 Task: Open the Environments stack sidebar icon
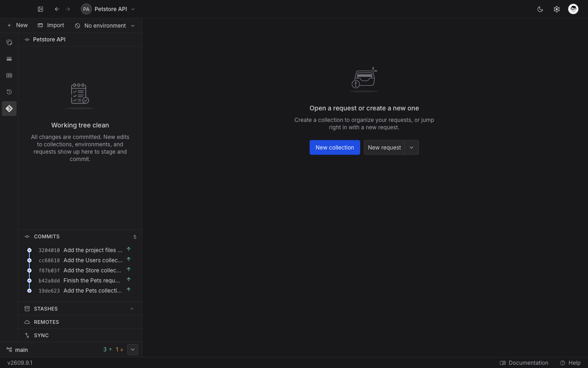tap(9, 59)
